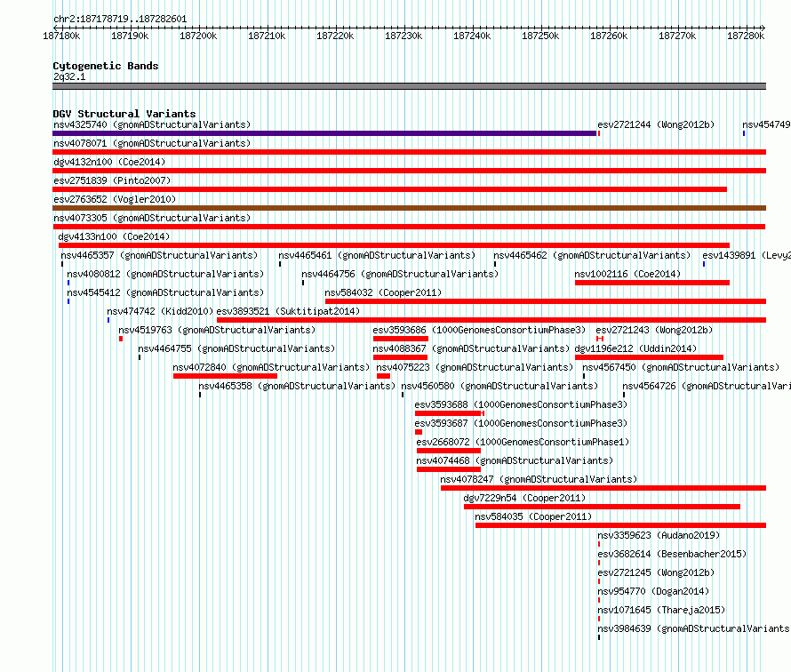Click the 187260k ruler tick label
This screenshot has height=672, width=791.
(x=609, y=36)
